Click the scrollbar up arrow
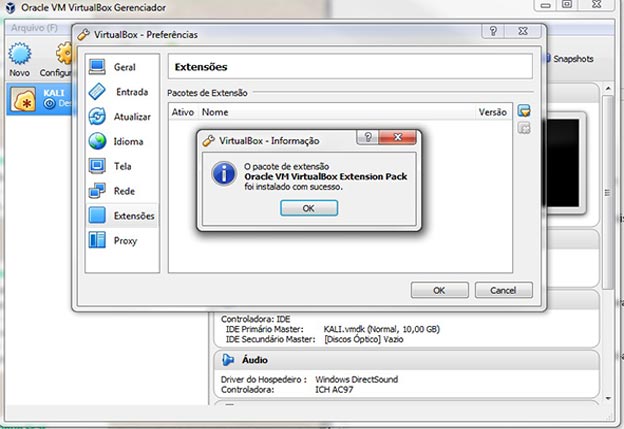 [608, 88]
